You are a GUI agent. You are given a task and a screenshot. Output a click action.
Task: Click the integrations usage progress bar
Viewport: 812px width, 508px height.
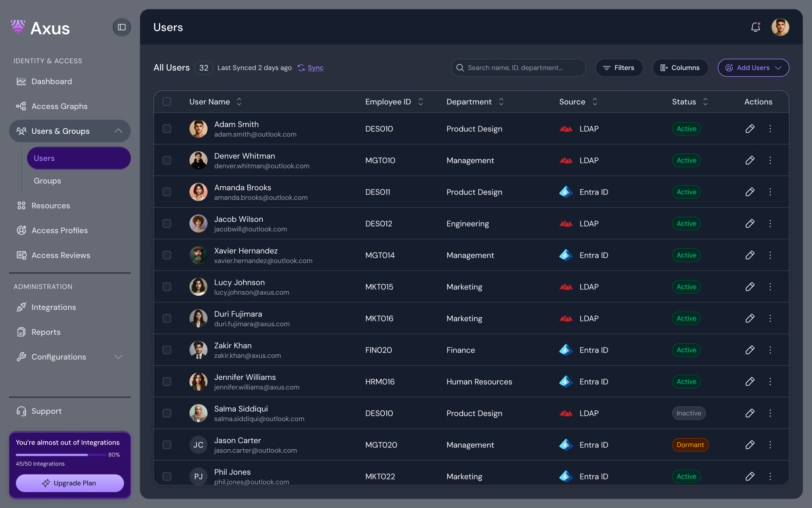coord(60,455)
